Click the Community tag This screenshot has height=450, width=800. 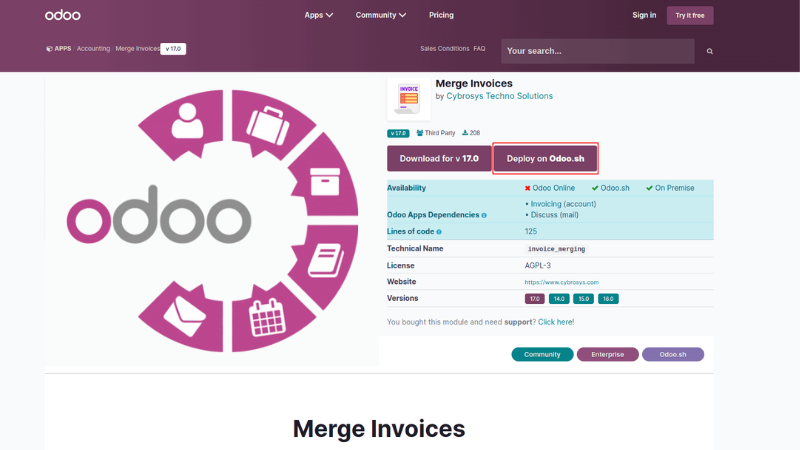[x=542, y=354]
